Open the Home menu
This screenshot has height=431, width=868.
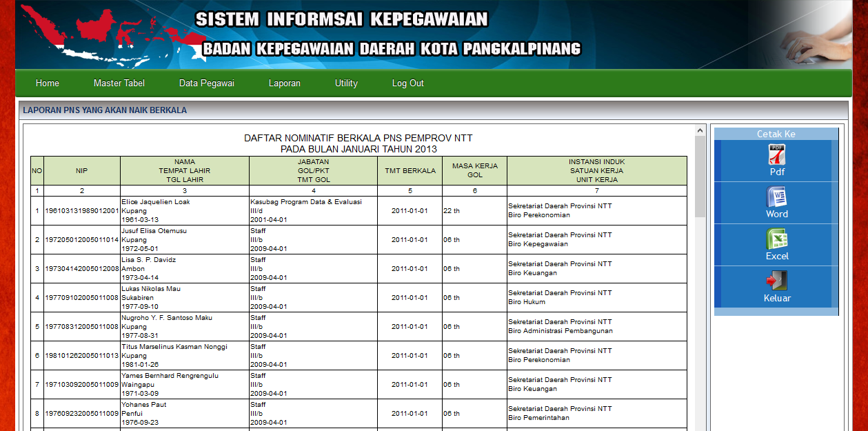pyautogui.click(x=48, y=83)
